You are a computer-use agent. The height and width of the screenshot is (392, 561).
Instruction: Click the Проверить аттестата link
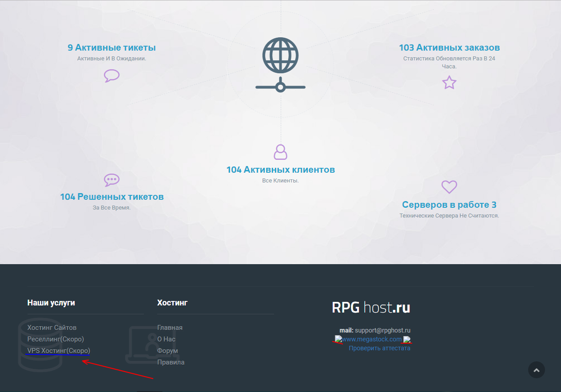click(379, 348)
